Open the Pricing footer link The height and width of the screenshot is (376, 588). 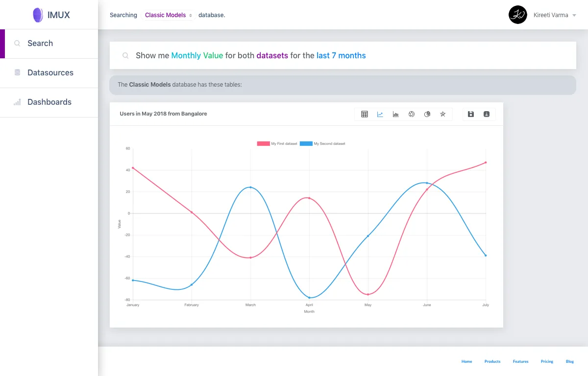pyautogui.click(x=547, y=361)
